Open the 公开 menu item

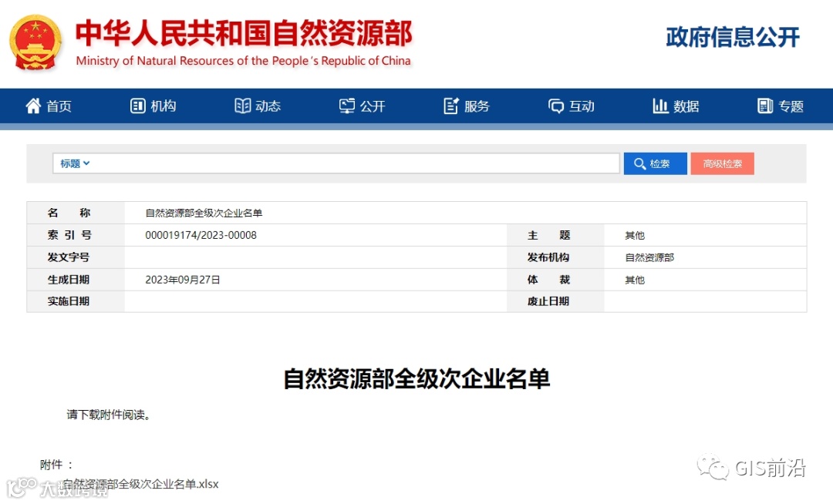click(363, 106)
